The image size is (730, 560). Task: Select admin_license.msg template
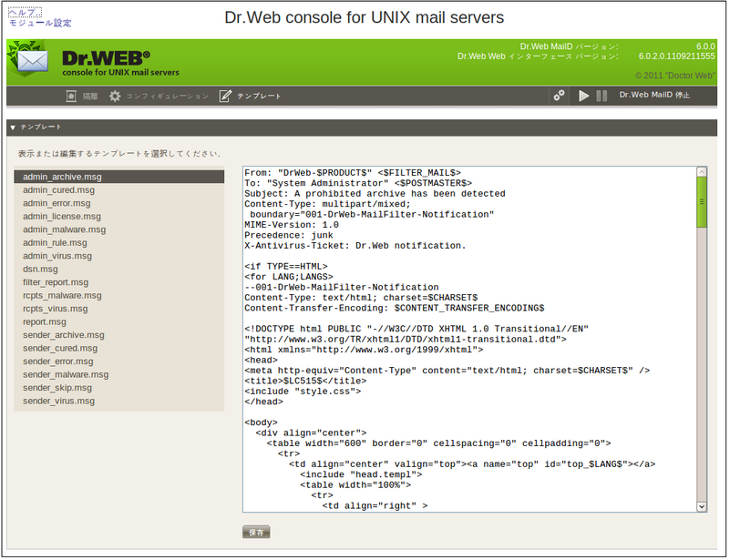119,217
